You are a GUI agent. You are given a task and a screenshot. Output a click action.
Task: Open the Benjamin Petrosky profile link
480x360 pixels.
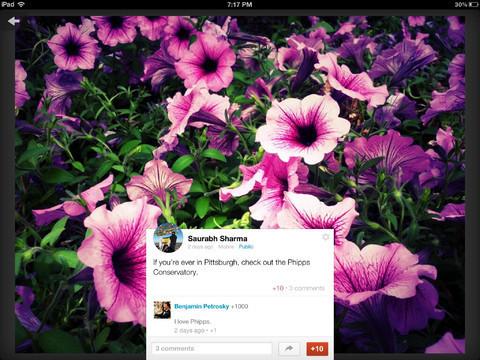(201, 306)
